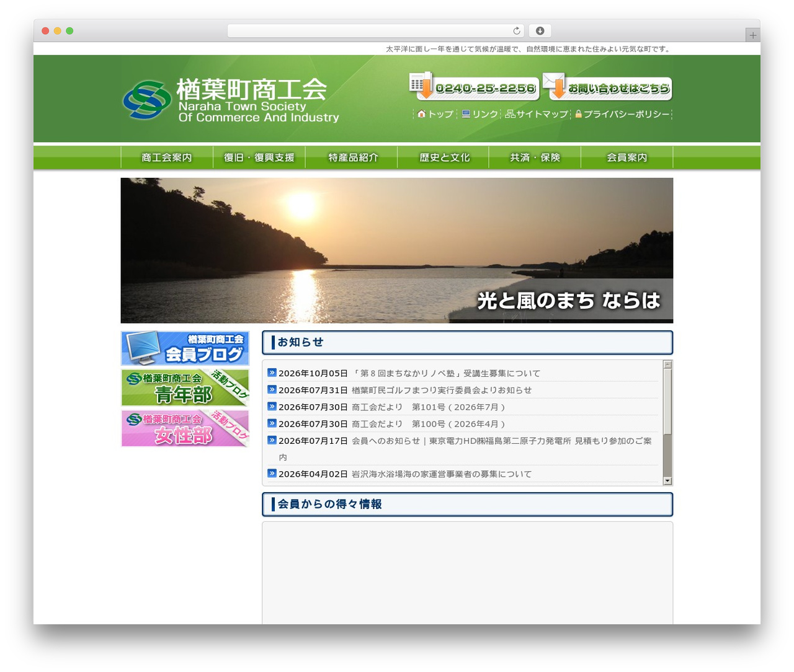Click the 会員からの得々情報 section heading
This screenshot has width=794, height=672.
(468, 505)
